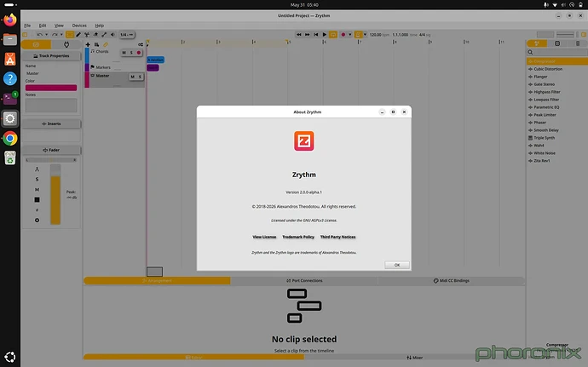Arm the Chords track for recording
This screenshot has height=367, width=588.
[x=138, y=53]
